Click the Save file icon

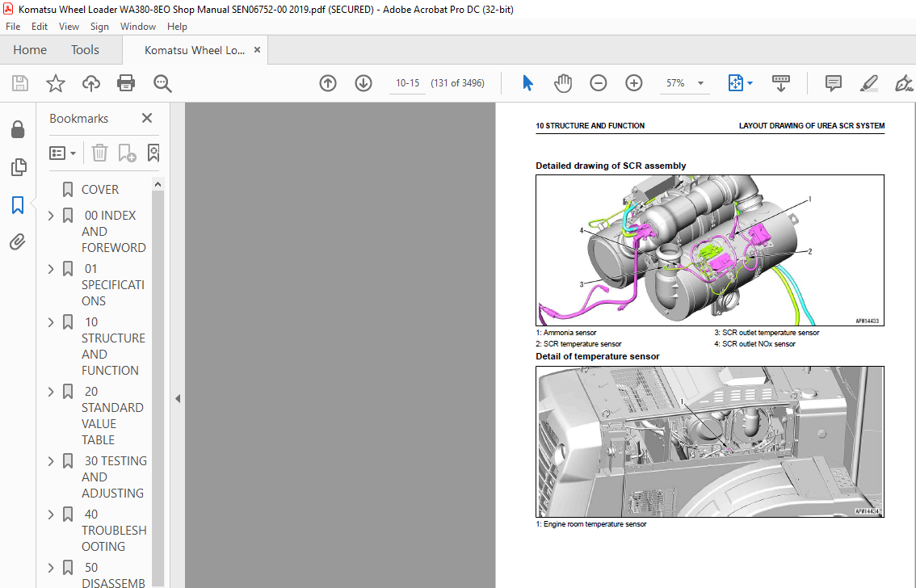click(20, 83)
